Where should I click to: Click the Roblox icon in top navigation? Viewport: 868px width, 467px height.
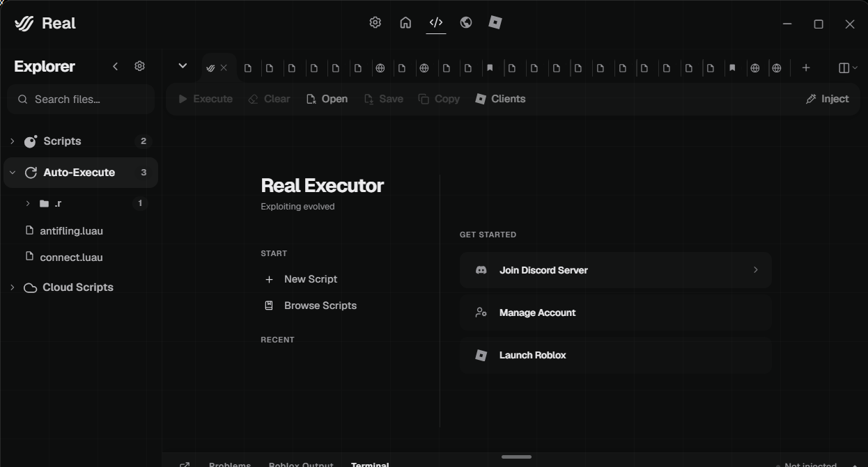point(495,22)
